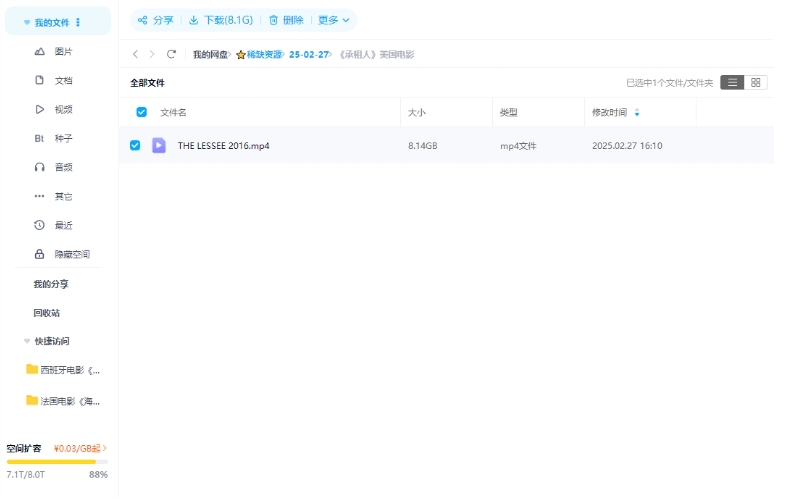Screen dimensions: 788x503
Task: Open the 种子 (BT seeds) category
Action: pyautogui.click(x=63, y=139)
